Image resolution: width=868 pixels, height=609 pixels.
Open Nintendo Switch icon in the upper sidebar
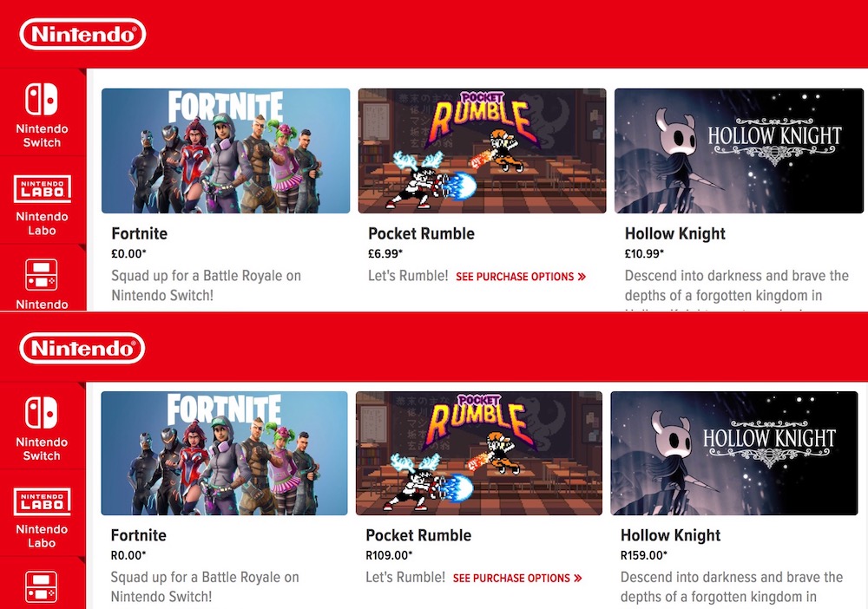point(42,100)
